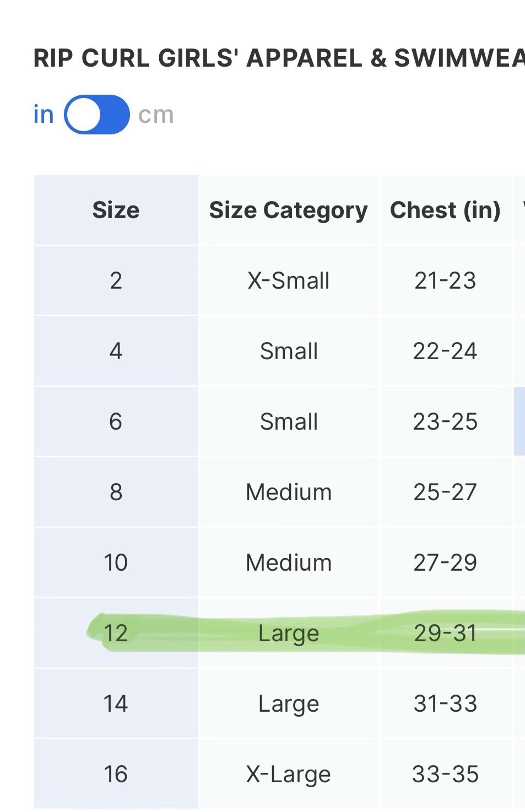
Task: Select size 2 row cell
Action: [116, 280]
